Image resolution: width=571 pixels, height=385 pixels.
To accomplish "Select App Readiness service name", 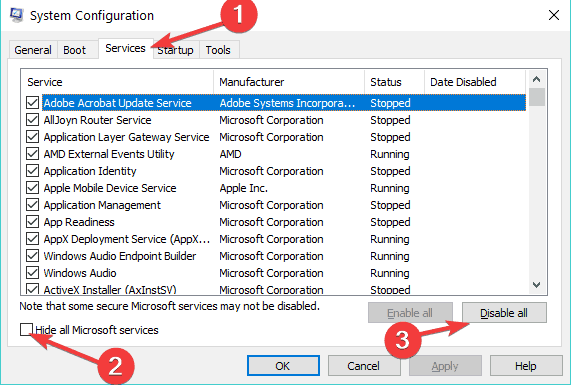I will click(79, 222).
